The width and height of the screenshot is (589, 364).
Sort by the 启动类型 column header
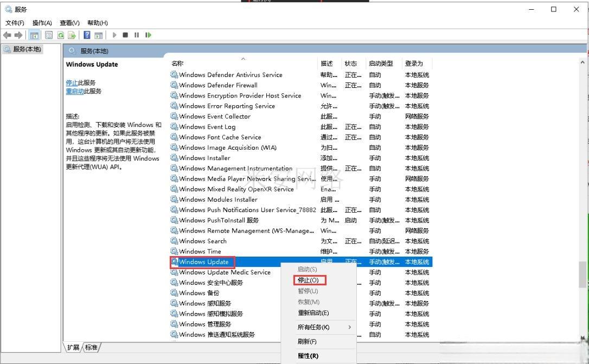[384, 63]
